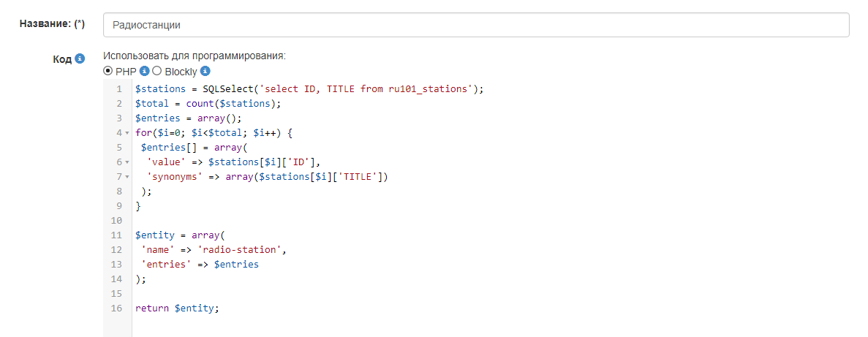Click line number 16 in the gutter
The height and width of the screenshot is (337, 868).
(x=116, y=308)
